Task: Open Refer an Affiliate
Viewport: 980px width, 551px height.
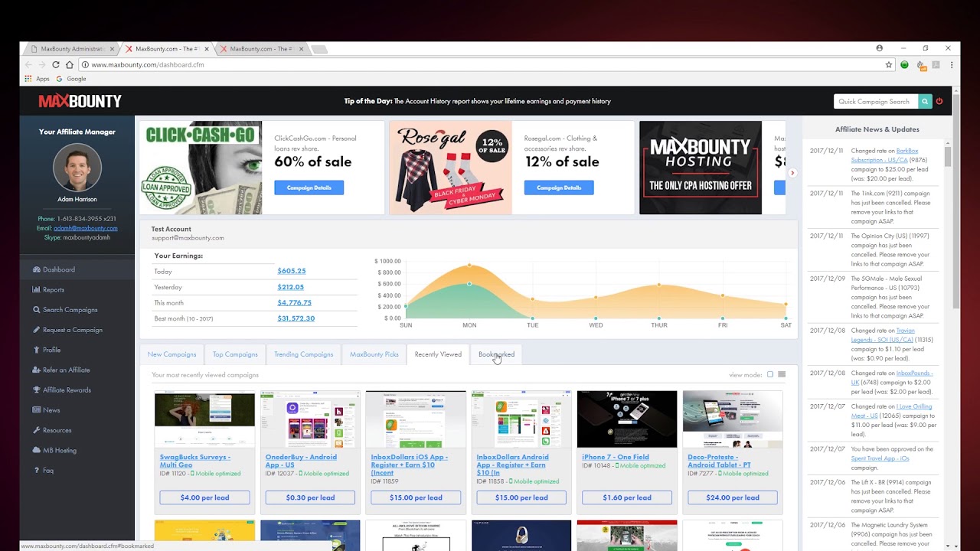Action: tap(66, 370)
